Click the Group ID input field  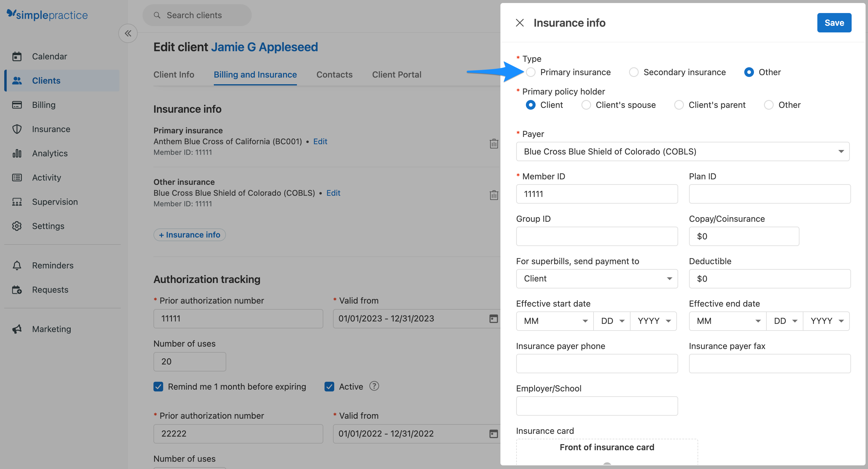(597, 236)
